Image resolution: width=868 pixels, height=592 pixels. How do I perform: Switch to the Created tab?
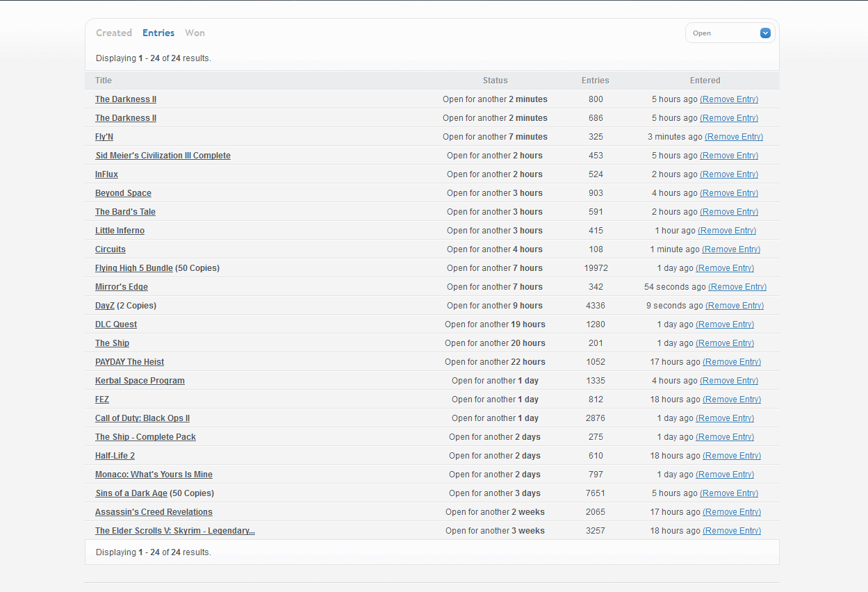click(x=114, y=33)
